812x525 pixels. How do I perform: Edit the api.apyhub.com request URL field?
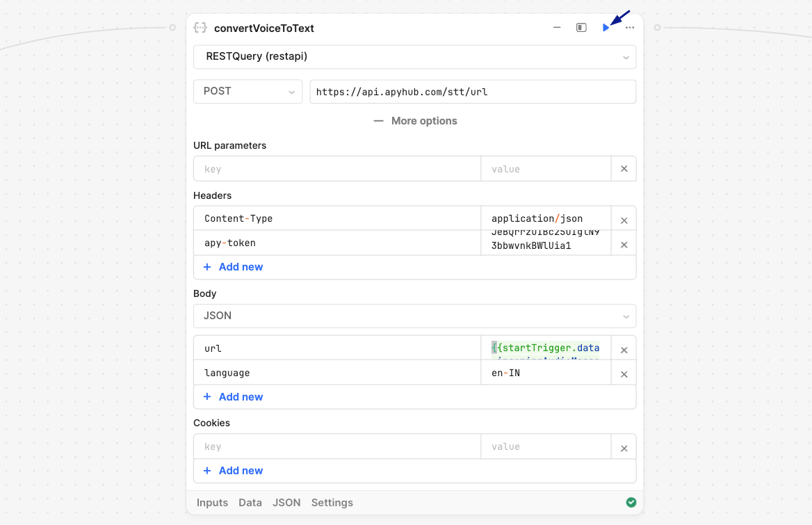click(473, 92)
